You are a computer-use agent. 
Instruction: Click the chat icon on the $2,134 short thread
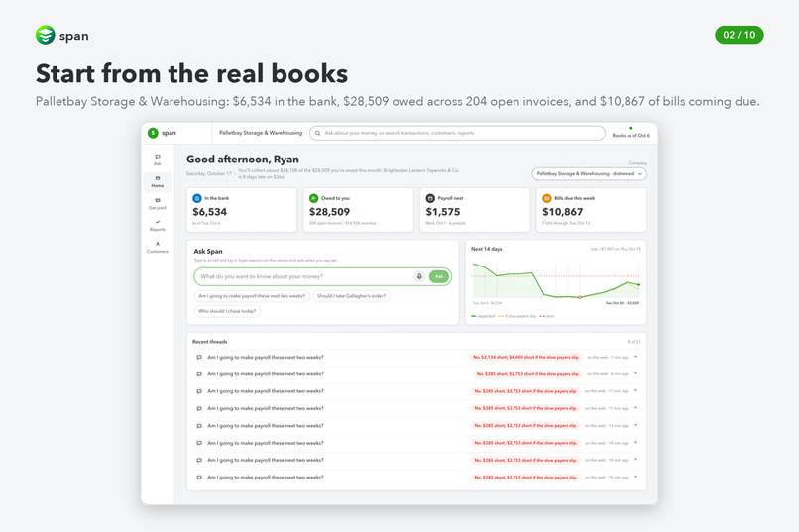(x=199, y=358)
